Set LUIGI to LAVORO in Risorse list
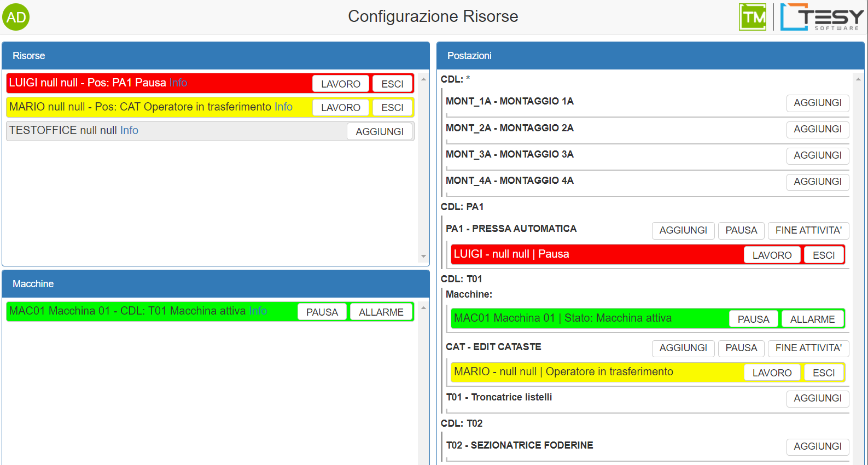Screen dimensions: 868x465 (340, 84)
